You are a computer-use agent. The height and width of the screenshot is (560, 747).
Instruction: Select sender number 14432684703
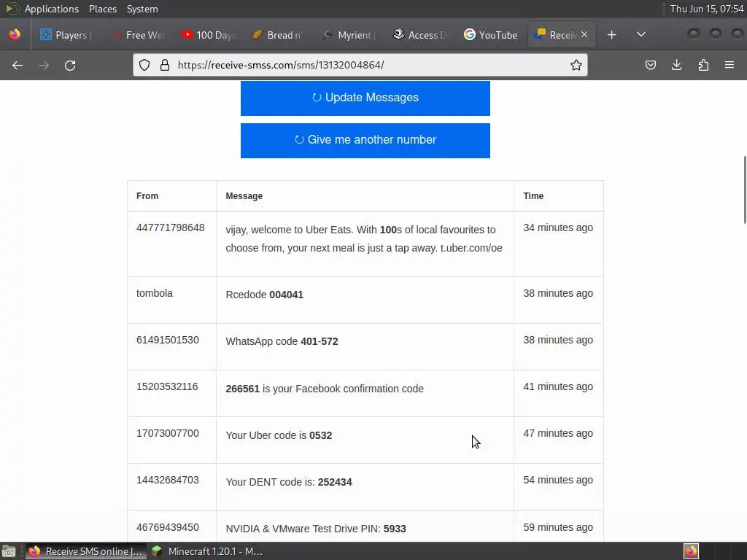(167, 480)
